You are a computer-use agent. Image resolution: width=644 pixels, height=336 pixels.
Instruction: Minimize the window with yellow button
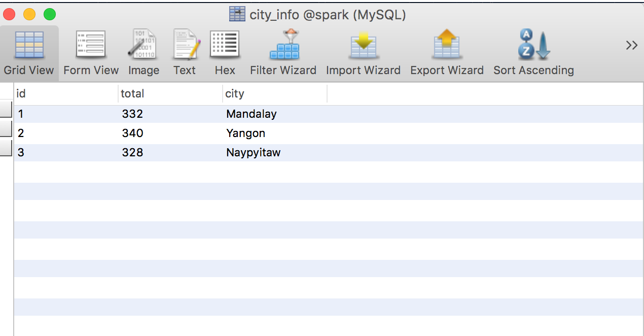pyautogui.click(x=29, y=15)
